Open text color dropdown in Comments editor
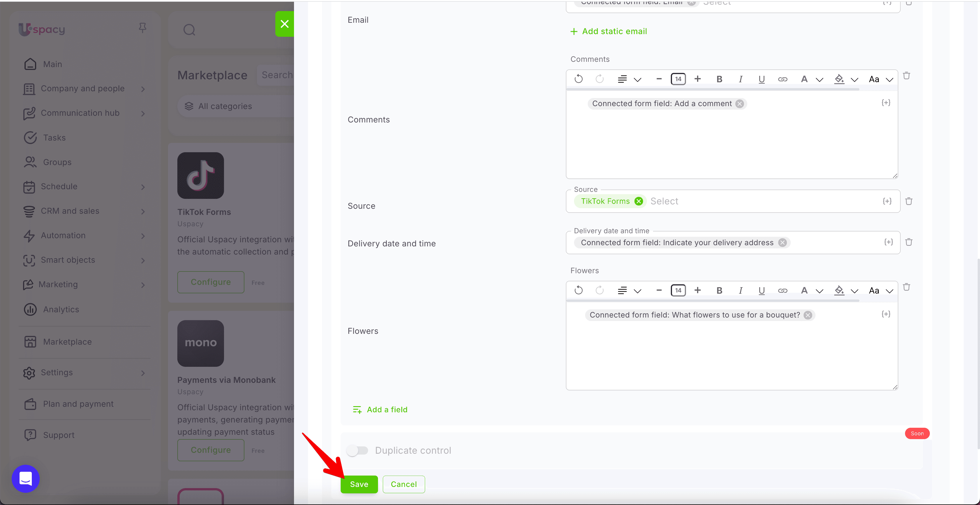 coord(820,80)
